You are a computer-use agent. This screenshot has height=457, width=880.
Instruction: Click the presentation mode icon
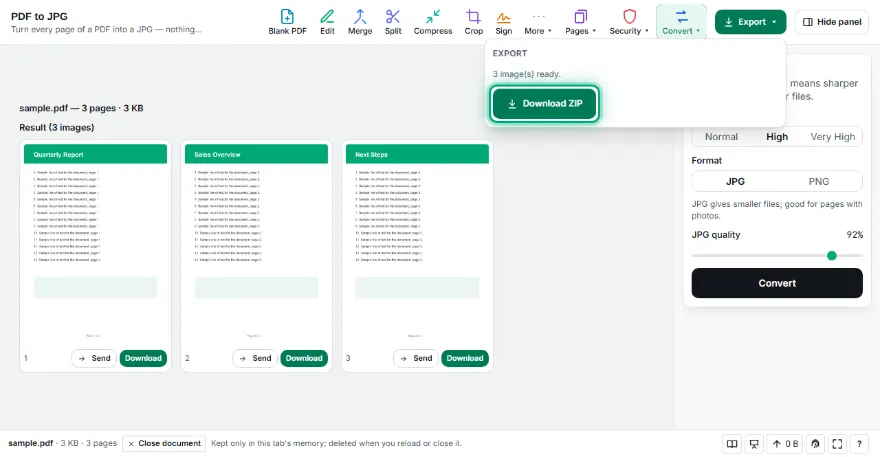click(754, 444)
